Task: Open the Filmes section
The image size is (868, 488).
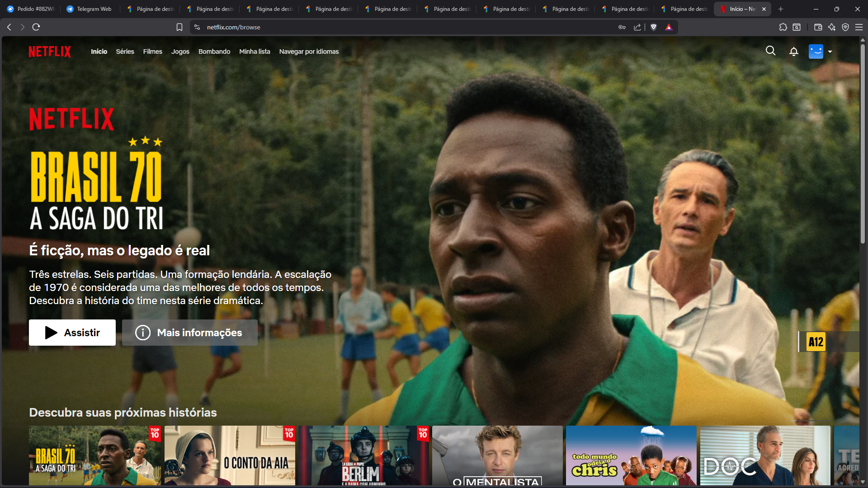Action: (153, 52)
